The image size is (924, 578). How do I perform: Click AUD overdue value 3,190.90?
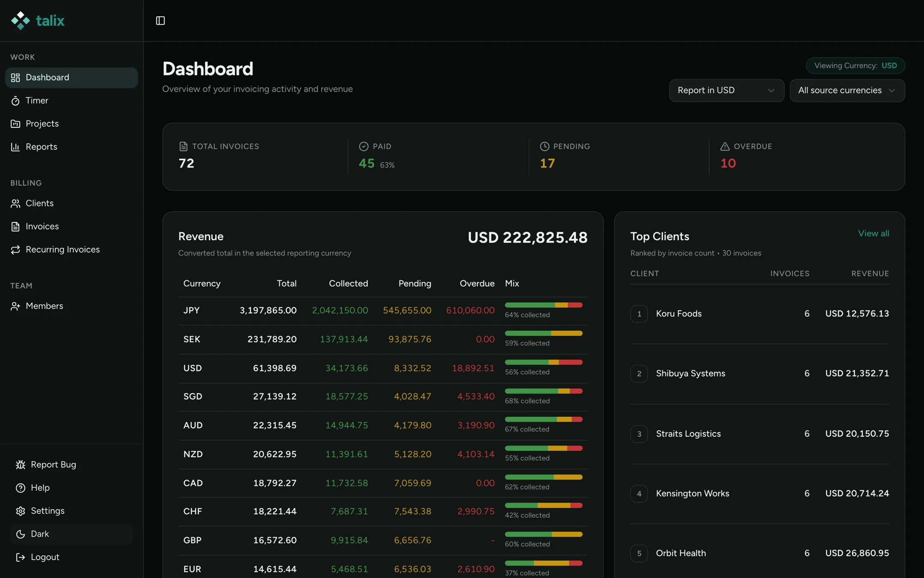pos(476,425)
